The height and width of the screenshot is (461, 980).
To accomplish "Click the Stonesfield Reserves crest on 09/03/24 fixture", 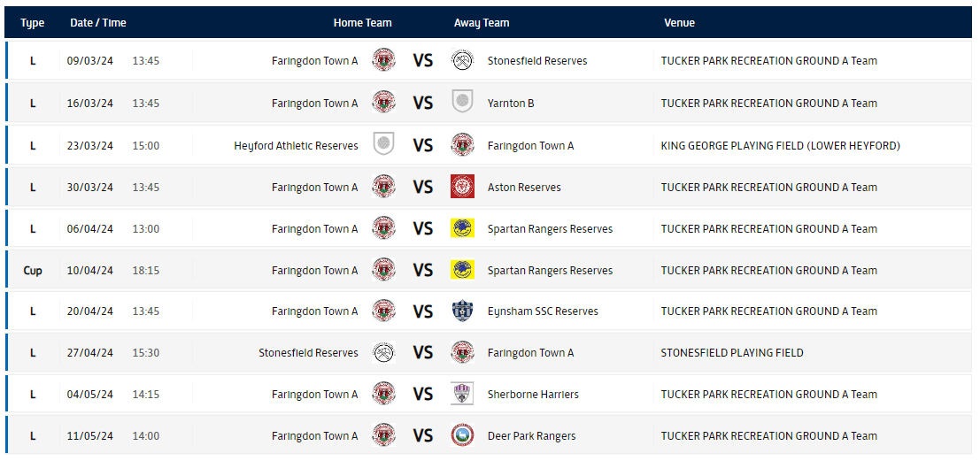I will point(462,60).
